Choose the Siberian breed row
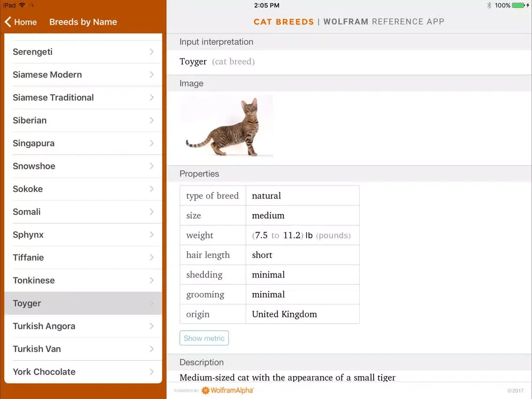Viewport: 532px width, 399px height. [83, 120]
